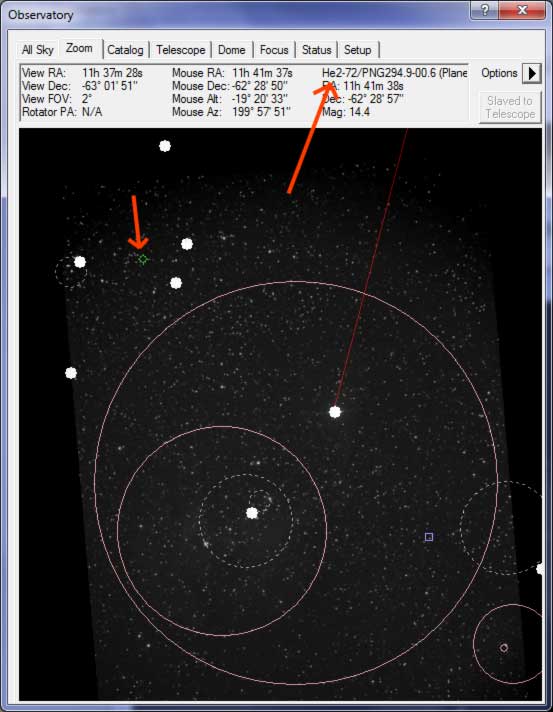This screenshot has width=553, height=712.
Task: Click the View RA value 11h 37m 28s
Action: click(x=112, y=73)
